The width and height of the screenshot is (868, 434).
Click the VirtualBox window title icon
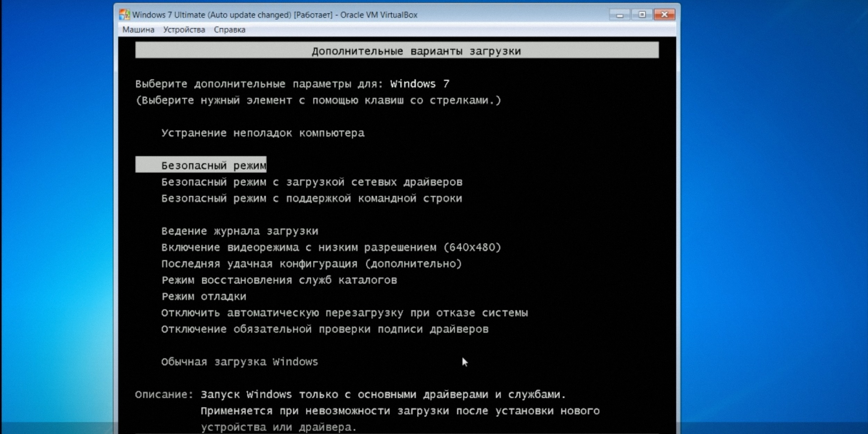pyautogui.click(x=124, y=15)
